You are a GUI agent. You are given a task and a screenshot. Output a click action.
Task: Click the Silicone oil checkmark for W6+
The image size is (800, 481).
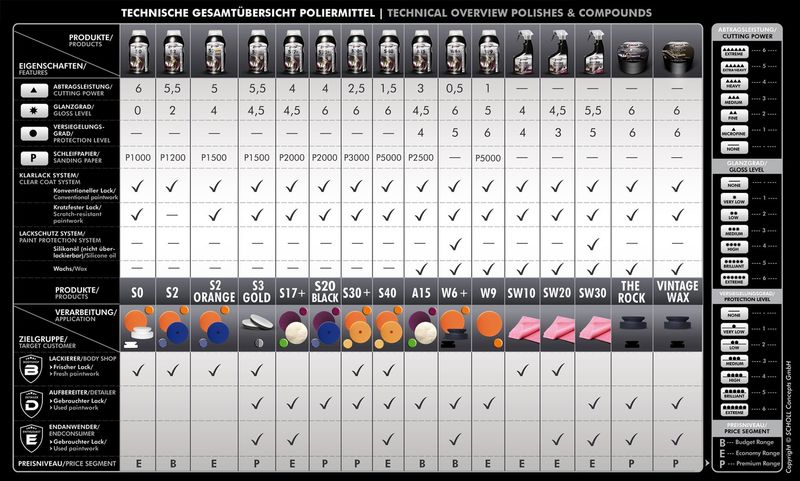(454, 244)
